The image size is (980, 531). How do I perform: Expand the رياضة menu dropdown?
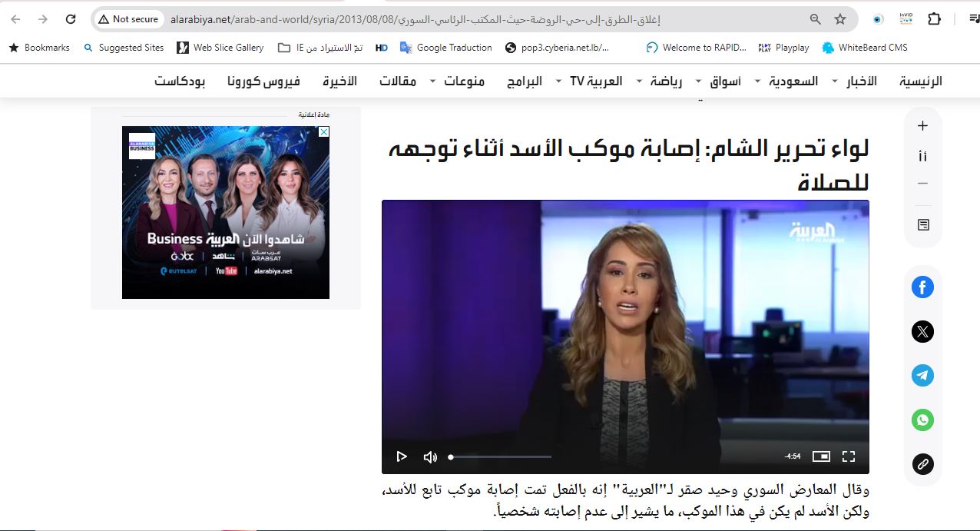639,81
